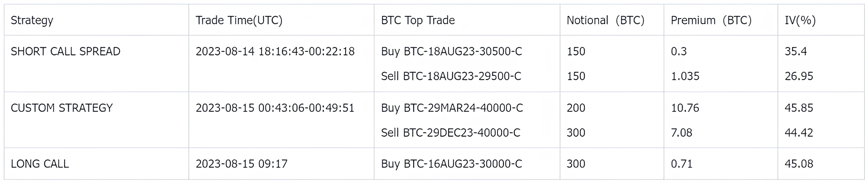Click the LONG CALL strategy cell

pyautogui.click(x=40, y=164)
